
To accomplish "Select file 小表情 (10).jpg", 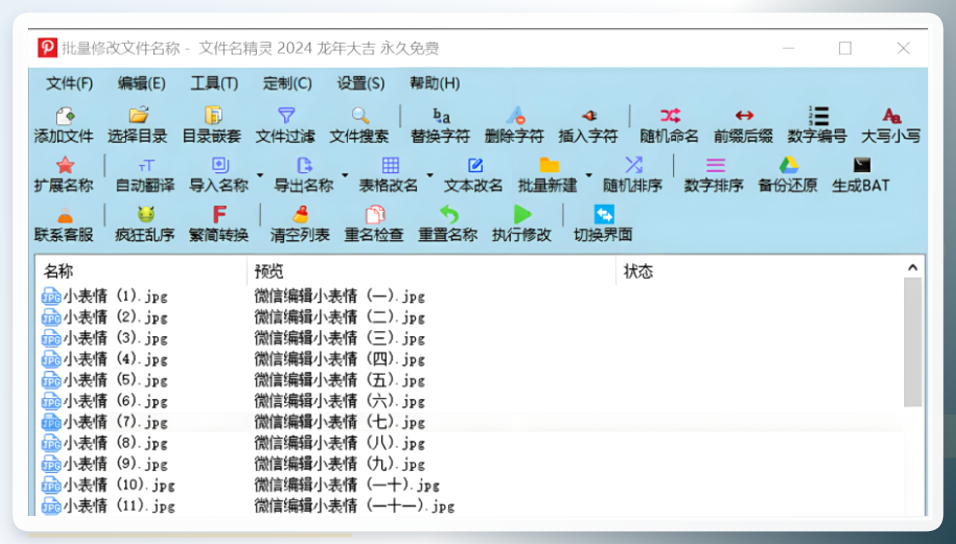I will tap(108, 485).
